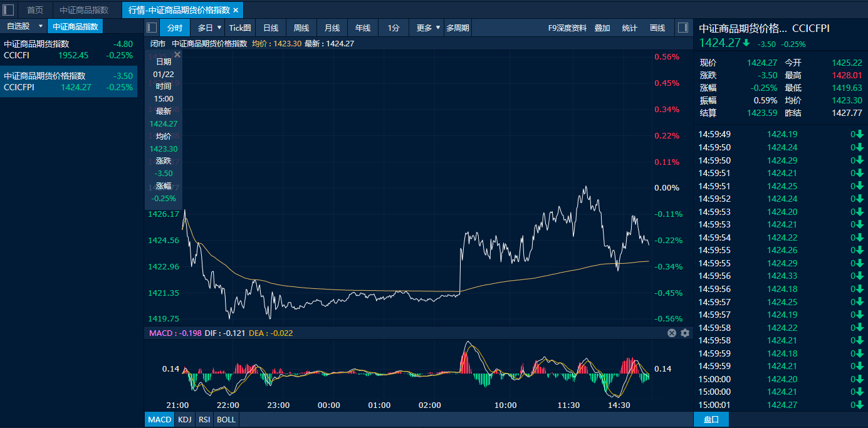The image size is (868, 428).
Task: Click the green down arrow beside price 1424.27
Action: 746,43
